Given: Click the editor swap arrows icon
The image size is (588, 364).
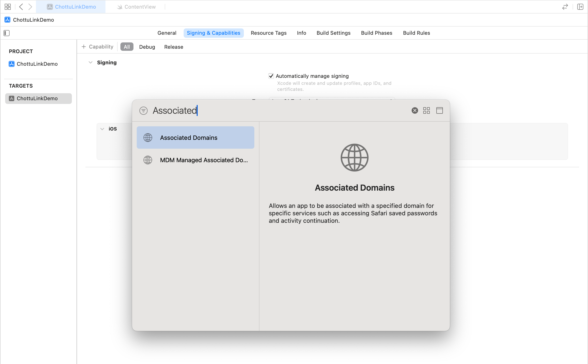Looking at the screenshot, I should pyautogui.click(x=565, y=7).
